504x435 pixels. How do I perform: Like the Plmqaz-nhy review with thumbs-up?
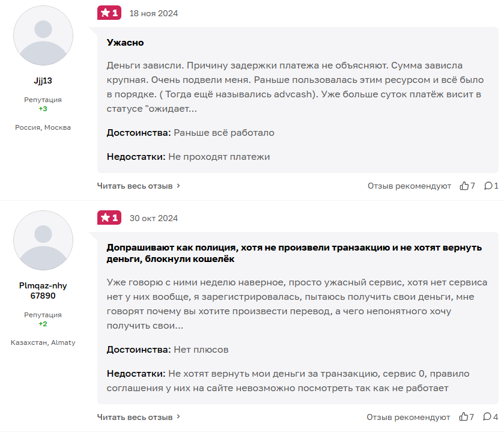pos(466,417)
